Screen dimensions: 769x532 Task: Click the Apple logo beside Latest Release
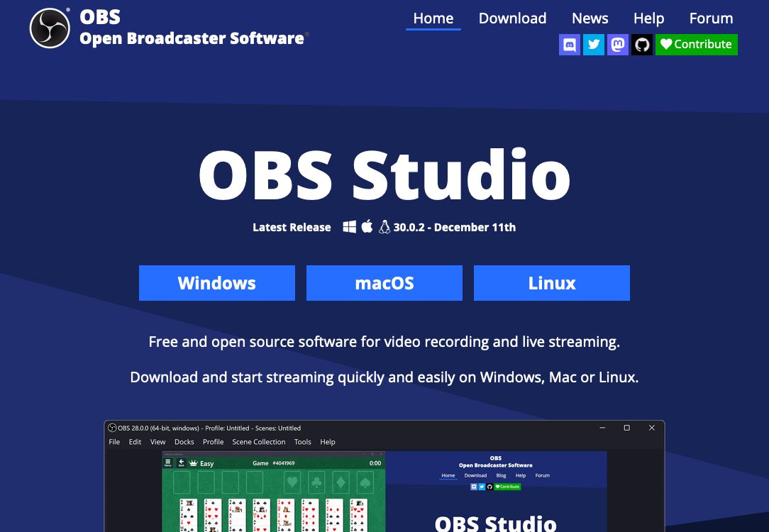367,226
